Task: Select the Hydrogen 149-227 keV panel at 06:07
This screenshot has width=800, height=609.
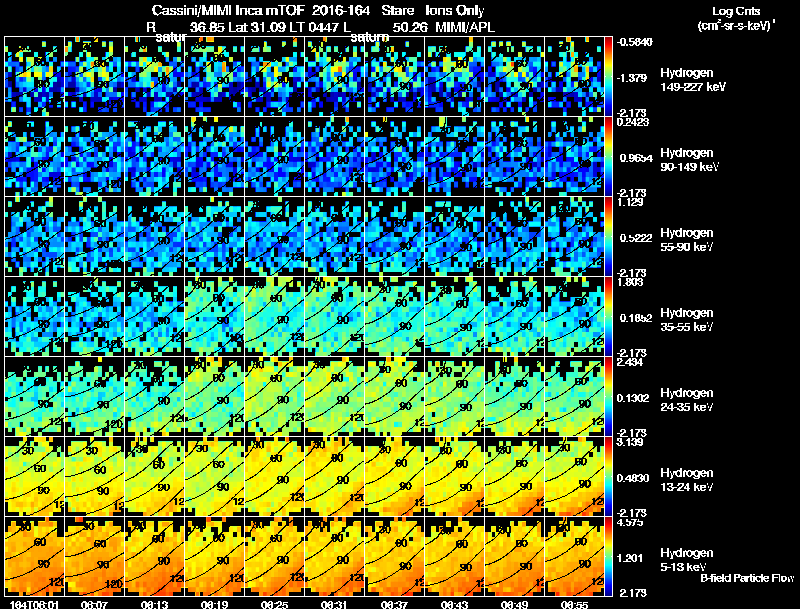Action: point(94,76)
